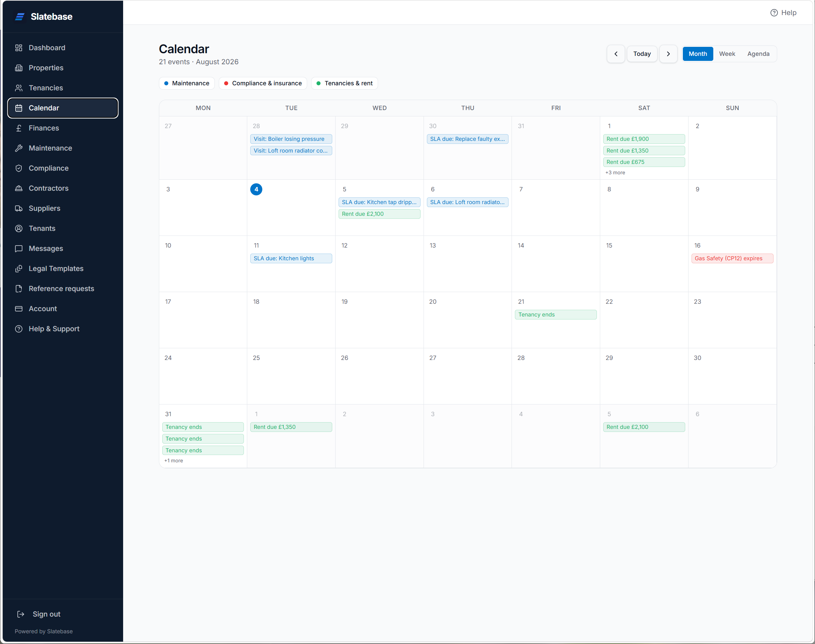Open the Maintenance menu item

(63, 148)
